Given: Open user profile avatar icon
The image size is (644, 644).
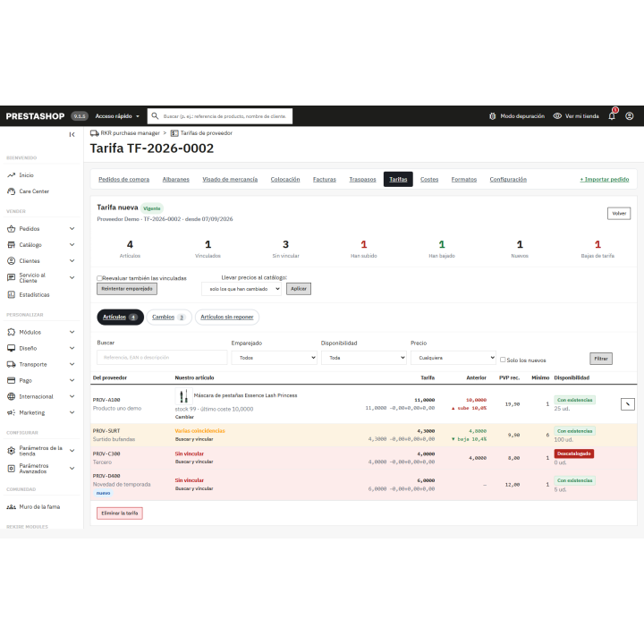Looking at the screenshot, I should [629, 116].
